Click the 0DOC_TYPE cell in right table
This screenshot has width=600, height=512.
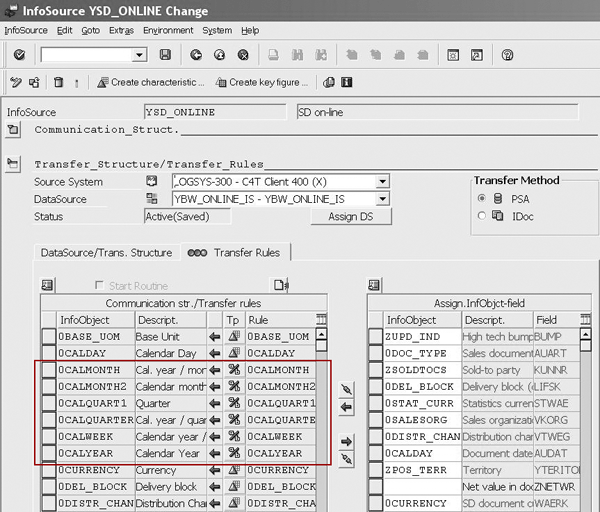422,353
